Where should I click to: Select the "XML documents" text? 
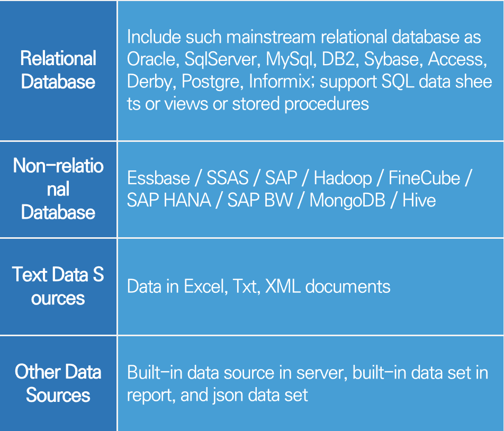click(x=327, y=286)
